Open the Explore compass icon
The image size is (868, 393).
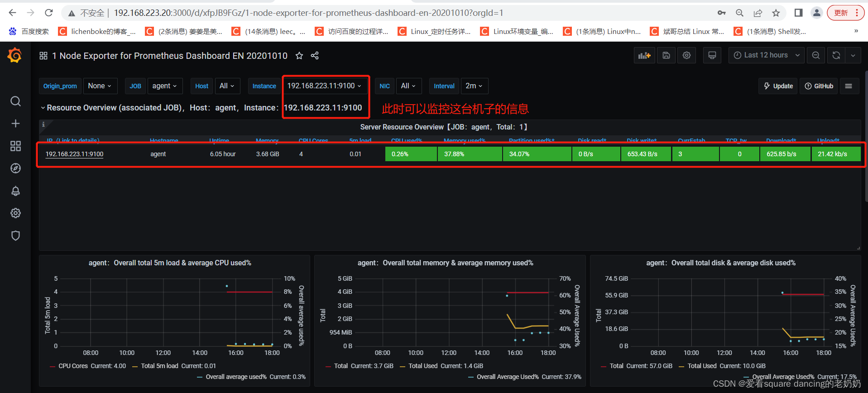(x=15, y=168)
